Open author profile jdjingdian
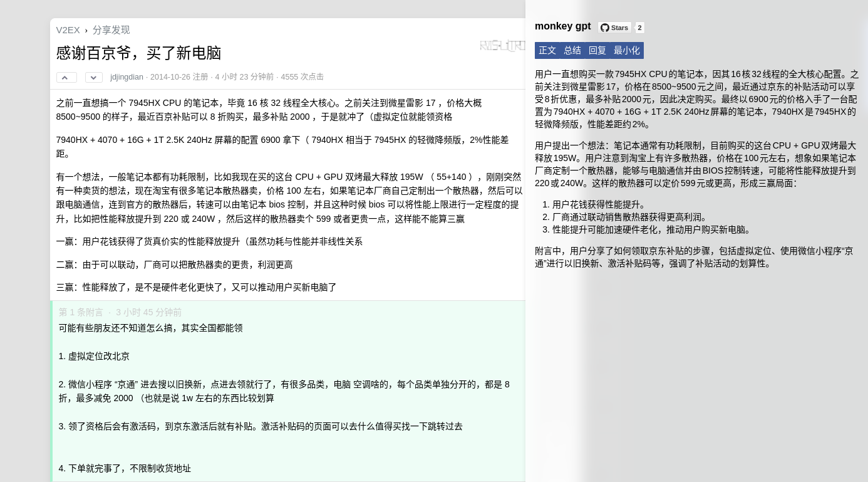This screenshot has height=482, width=868. 127,77
